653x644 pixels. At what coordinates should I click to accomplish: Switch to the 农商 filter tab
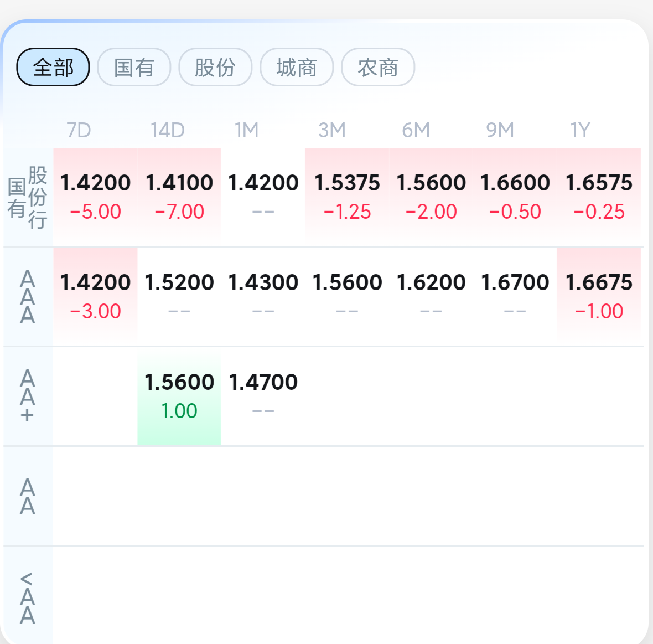378,67
